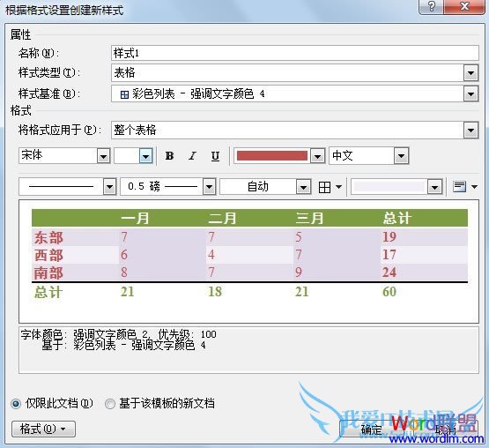Open shading fill color dropdown
Viewport: 489px width, 448px height.
click(434, 187)
